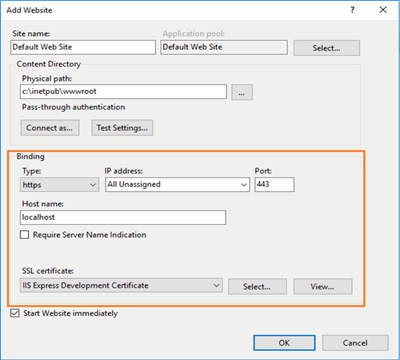Image resolution: width=400 pixels, height=360 pixels.
Task: Click the Port field showing 443
Action: click(x=275, y=185)
